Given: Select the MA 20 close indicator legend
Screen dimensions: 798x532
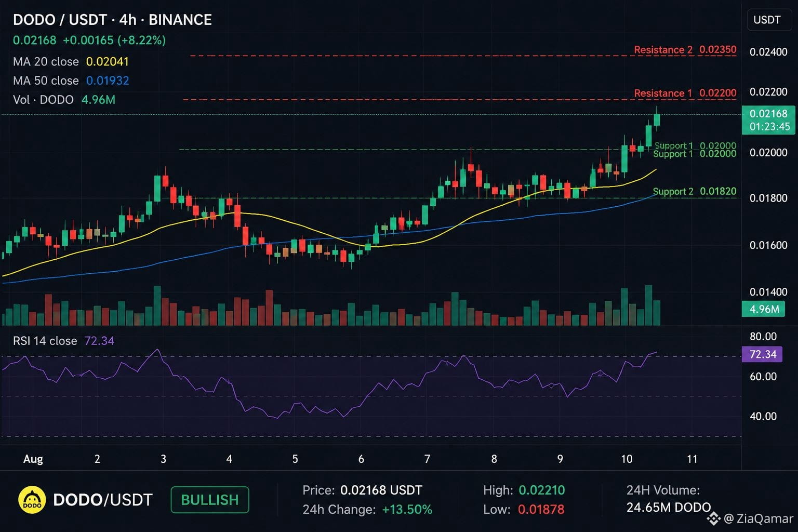Looking at the screenshot, I should click(71, 61).
